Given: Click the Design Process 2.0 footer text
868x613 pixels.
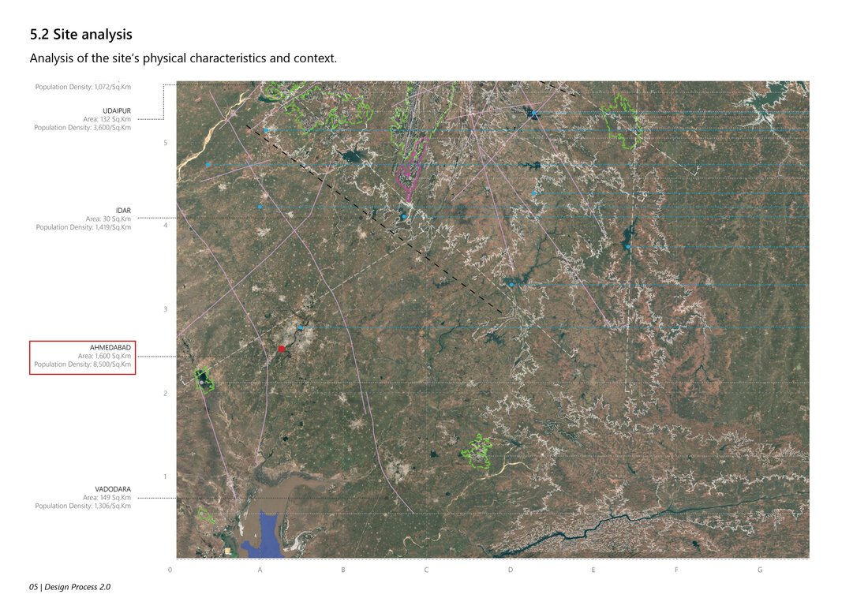Looking at the screenshot, I should (69, 587).
